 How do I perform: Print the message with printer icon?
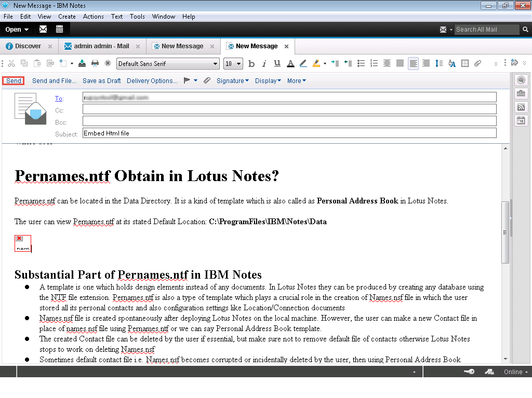(95, 63)
